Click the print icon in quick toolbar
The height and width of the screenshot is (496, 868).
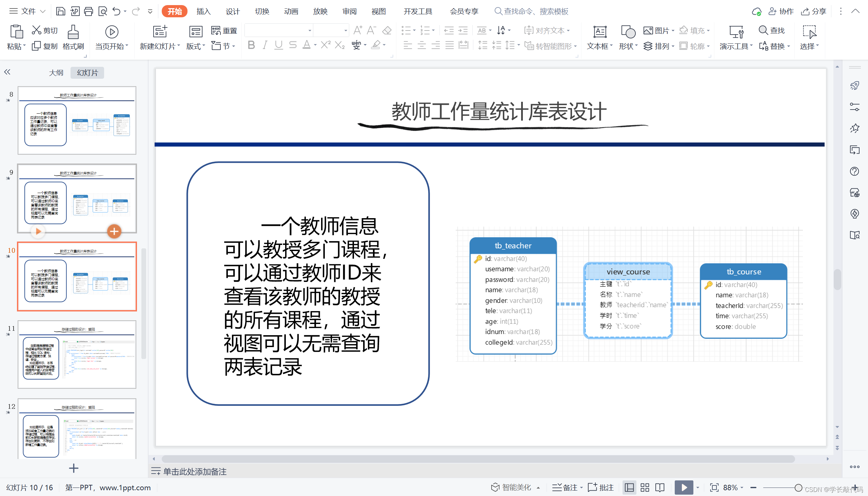pyautogui.click(x=88, y=11)
